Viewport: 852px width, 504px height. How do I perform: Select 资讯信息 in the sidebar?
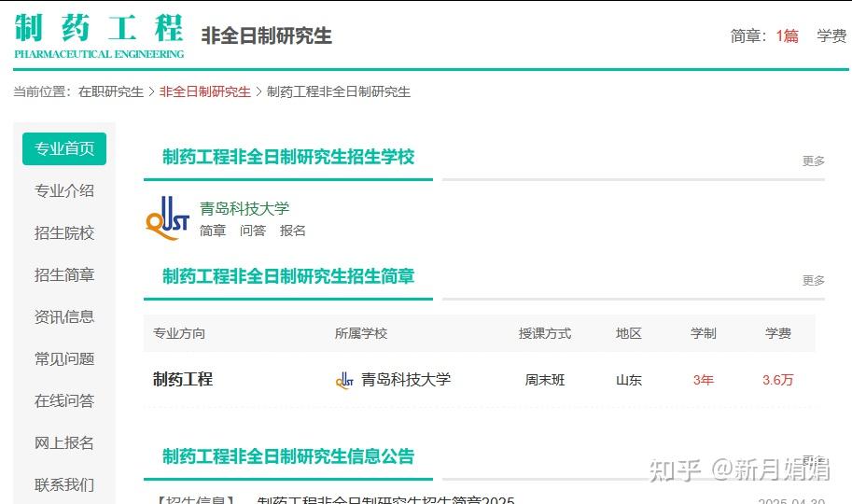click(x=64, y=316)
